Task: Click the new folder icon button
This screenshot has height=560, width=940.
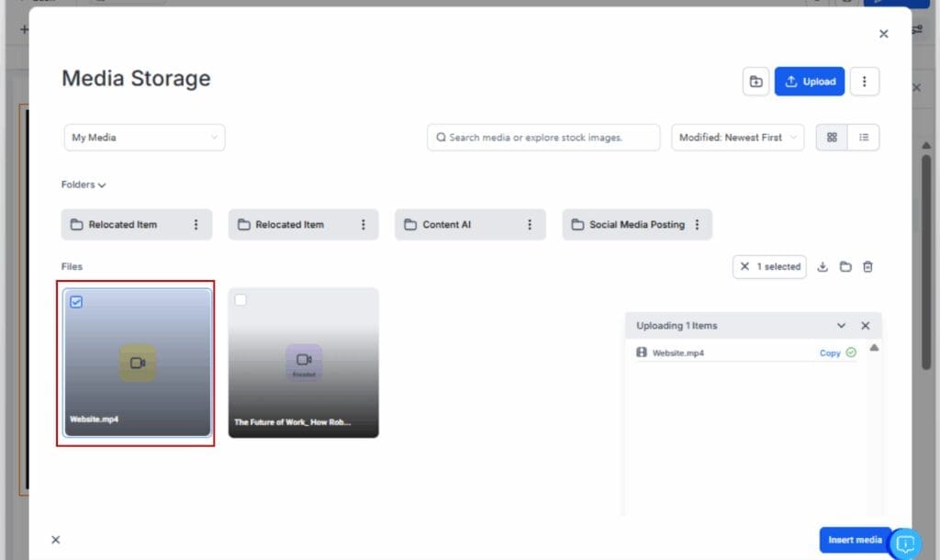Action: 755,82
